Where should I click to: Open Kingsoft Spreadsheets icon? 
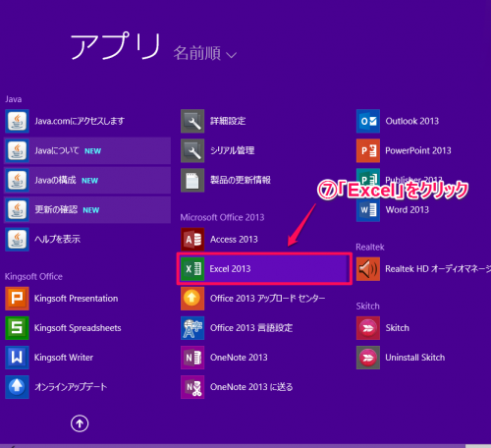tap(17, 328)
